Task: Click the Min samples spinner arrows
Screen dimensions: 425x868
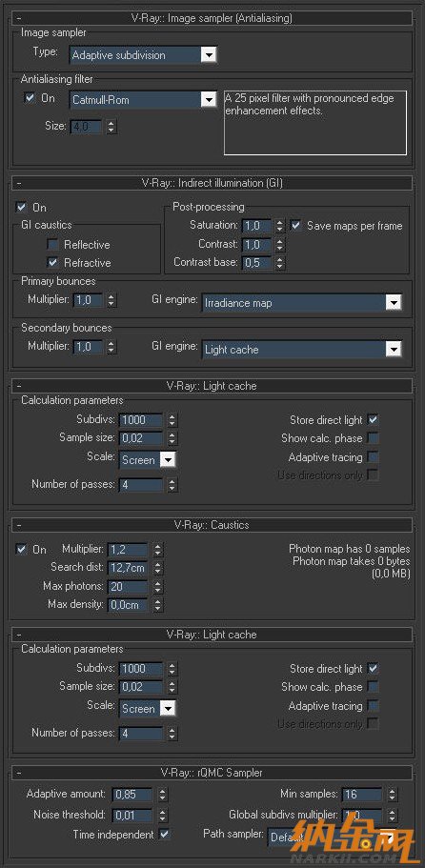Action: pos(393,795)
